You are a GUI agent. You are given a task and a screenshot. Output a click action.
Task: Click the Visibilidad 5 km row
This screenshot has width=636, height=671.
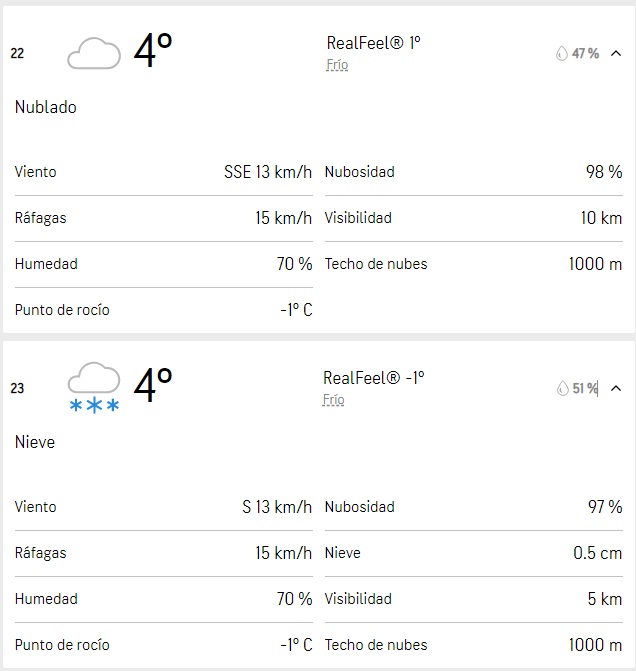[473, 599]
